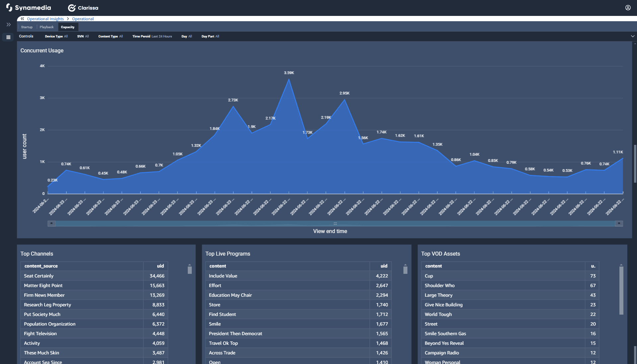The width and height of the screenshot is (637, 364).
Task: Open the user account profile icon
Action: click(x=628, y=8)
